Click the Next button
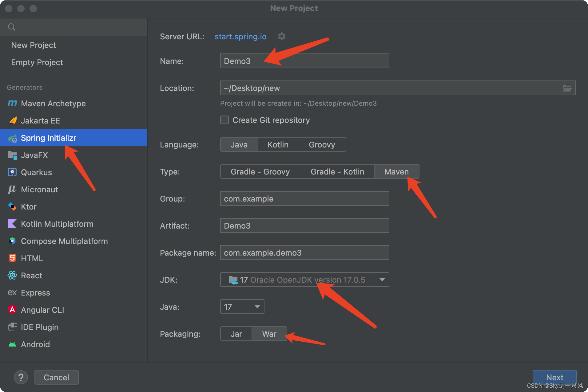This screenshot has height=392, width=588. click(554, 377)
